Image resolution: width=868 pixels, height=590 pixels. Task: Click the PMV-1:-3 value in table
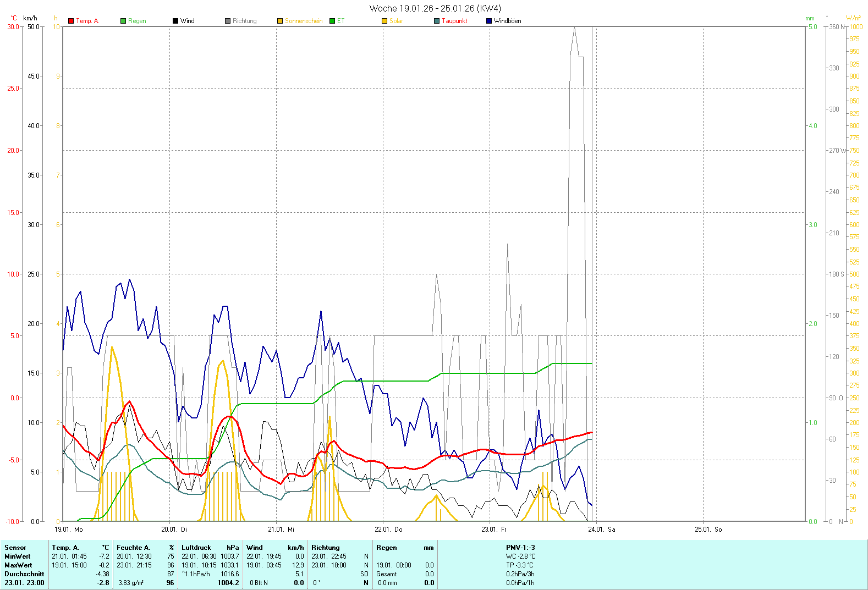[520, 548]
